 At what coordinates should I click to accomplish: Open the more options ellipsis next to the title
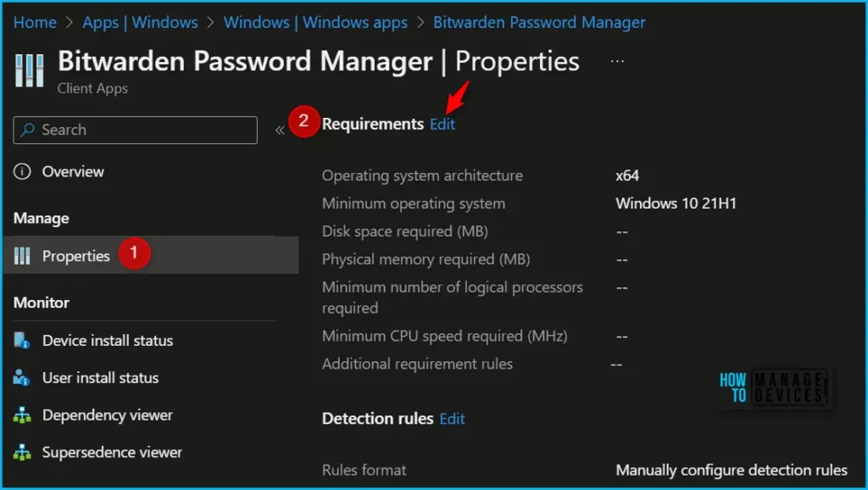click(617, 61)
